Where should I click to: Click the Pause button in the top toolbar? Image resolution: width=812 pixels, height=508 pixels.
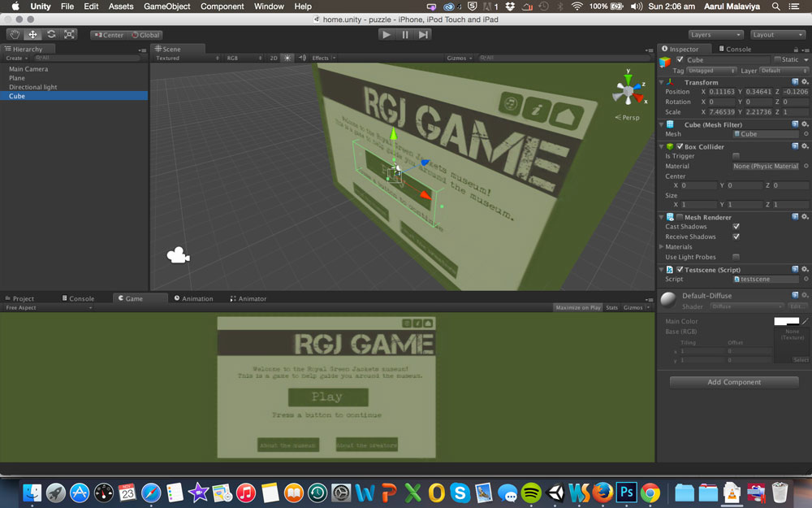(x=405, y=35)
